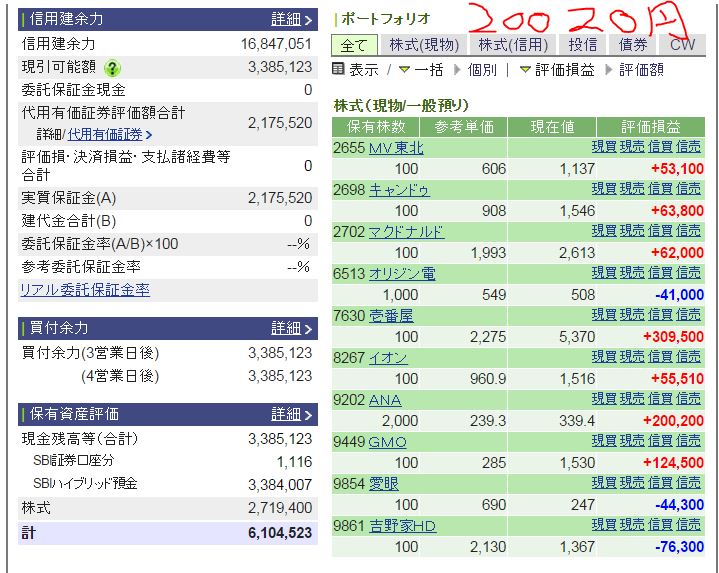Click the total 計 value 6,104,523
The height and width of the screenshot is (573, 719).
pyautogui.click(x=280, y=533)
